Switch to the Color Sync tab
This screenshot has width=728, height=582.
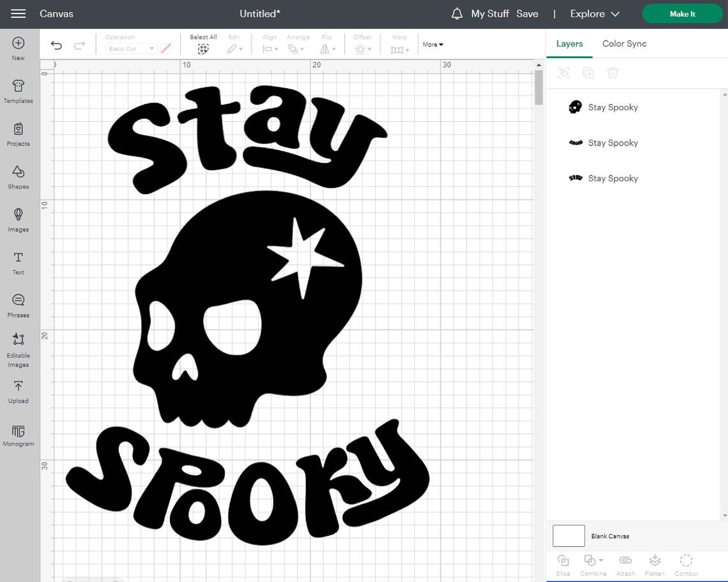click(624, 43)
